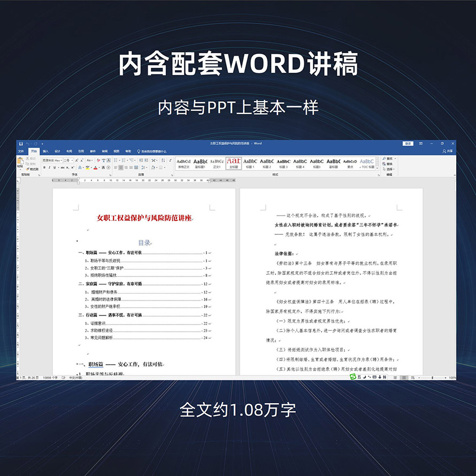
Task: Open TOC entry 离婚时的法律保障
Action: tap(106, 300)
